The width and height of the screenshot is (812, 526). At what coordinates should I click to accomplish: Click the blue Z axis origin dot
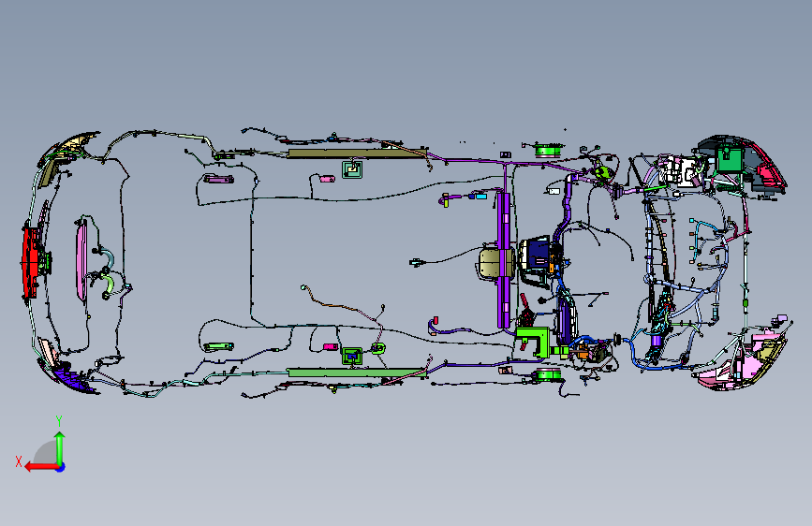(x=61, y=467)
